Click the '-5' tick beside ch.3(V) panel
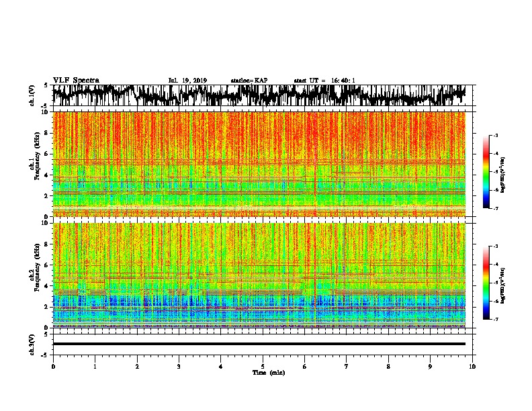 tap(46, 355)
